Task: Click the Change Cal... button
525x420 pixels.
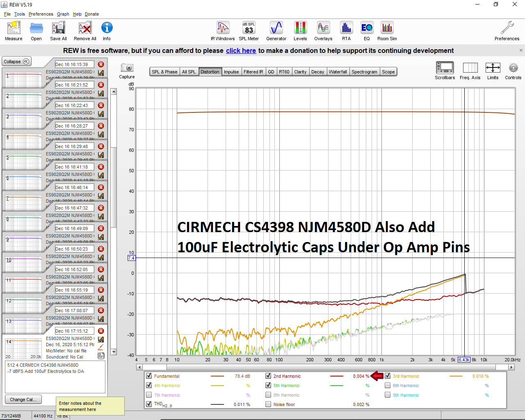Action: click(23, 399)
